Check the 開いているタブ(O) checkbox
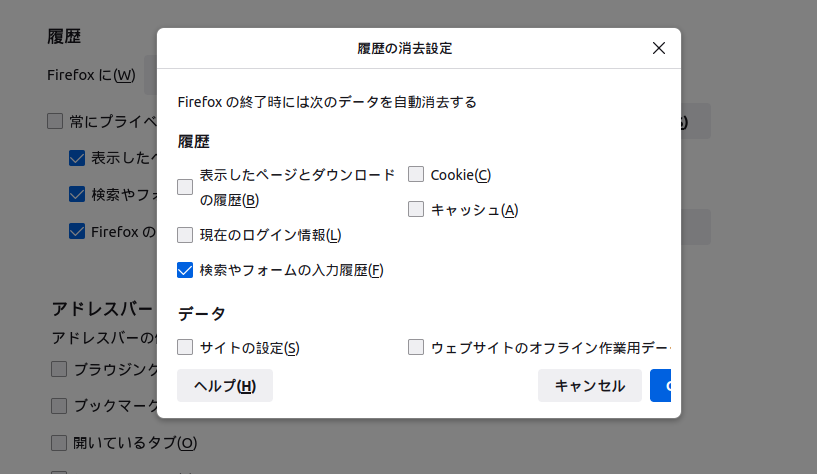 point(59,442)
